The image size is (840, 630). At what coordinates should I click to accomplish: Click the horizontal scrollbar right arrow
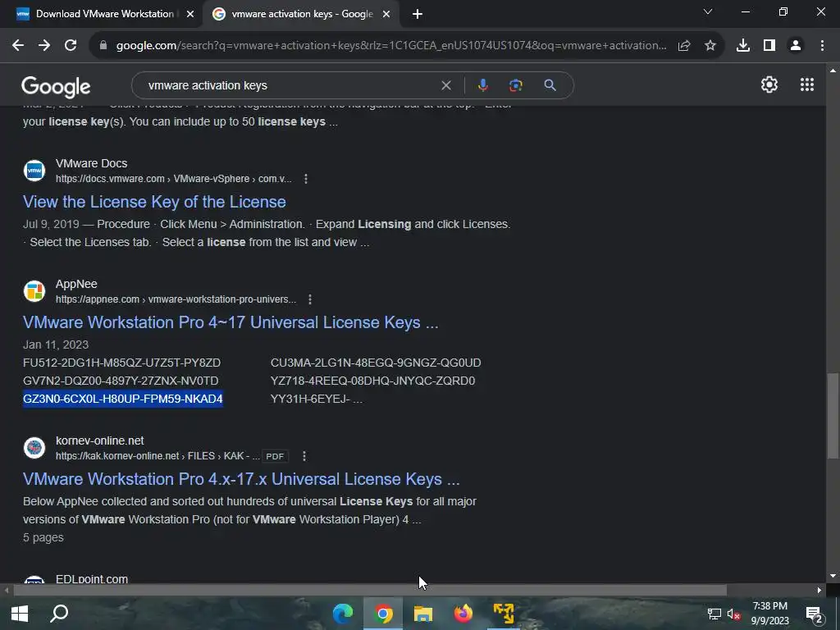click(x=819, y=591)
